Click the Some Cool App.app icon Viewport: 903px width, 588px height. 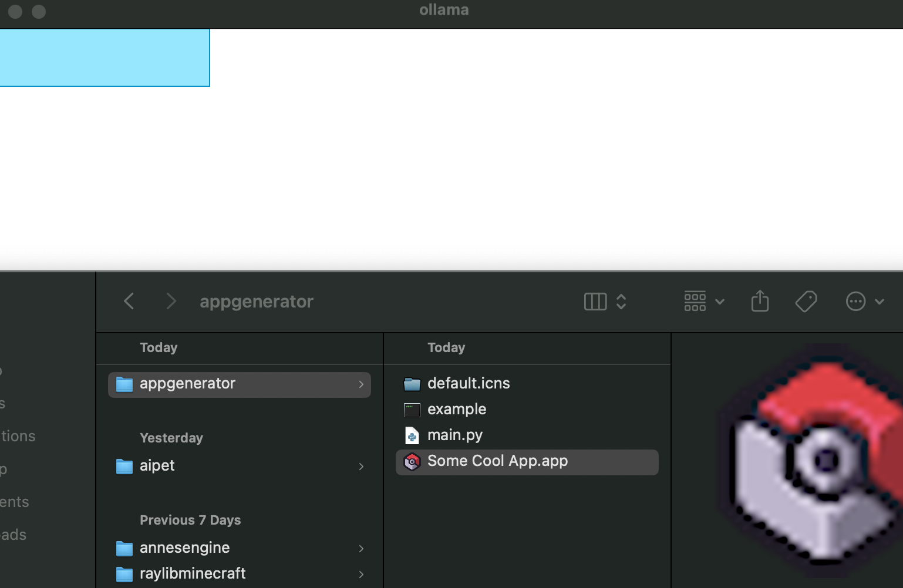[412, 462]
